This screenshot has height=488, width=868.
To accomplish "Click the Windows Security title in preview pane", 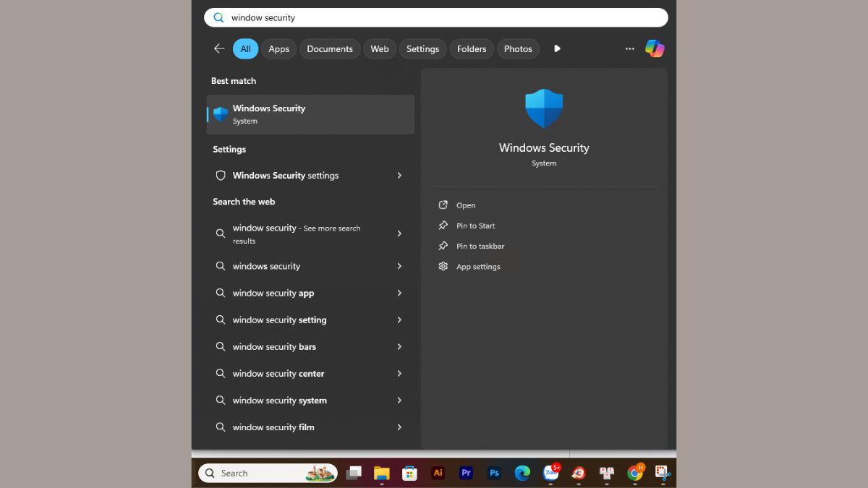I will (544, 147).
